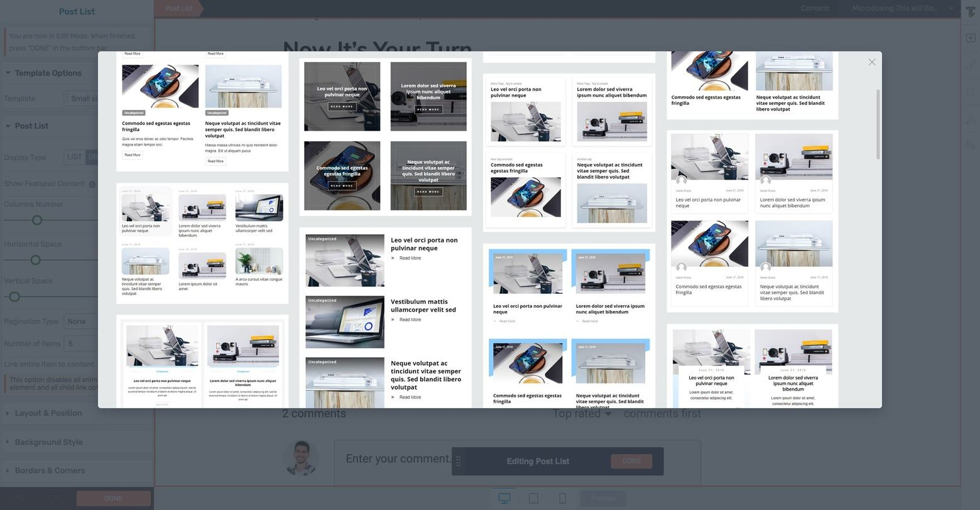The image size is (980, 510).
Task: Click the info icon beside Show Featured Content
Action: pos(92,184)
